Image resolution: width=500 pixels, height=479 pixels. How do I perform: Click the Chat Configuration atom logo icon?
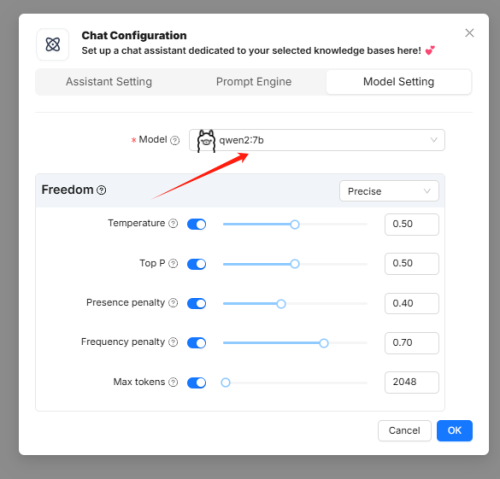point(53,44)
